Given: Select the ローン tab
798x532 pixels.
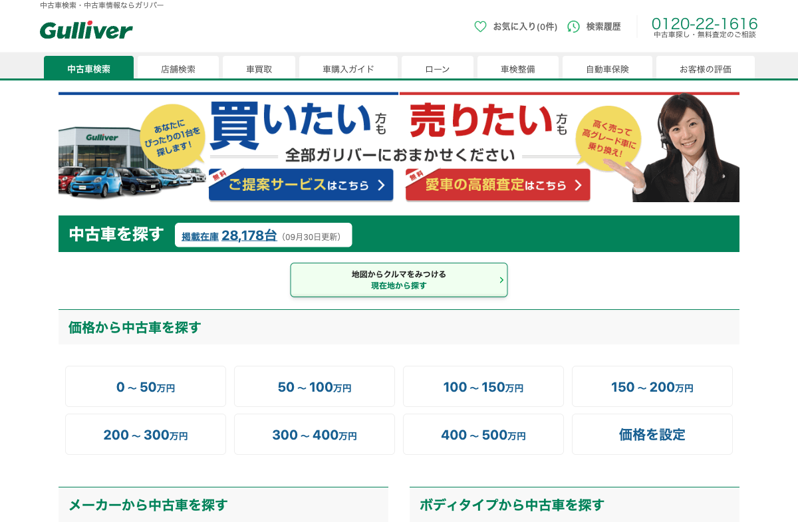Looking at the screenshot, I should [437, 68].
